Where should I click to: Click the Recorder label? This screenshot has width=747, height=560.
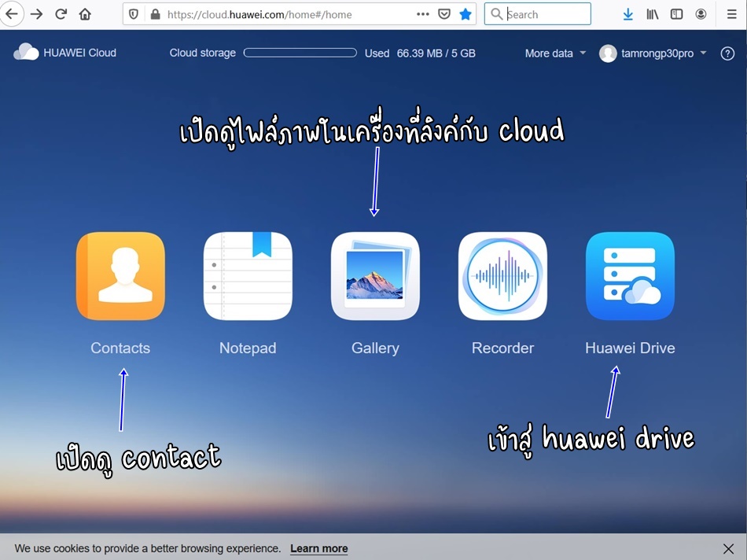coord(502,348)
